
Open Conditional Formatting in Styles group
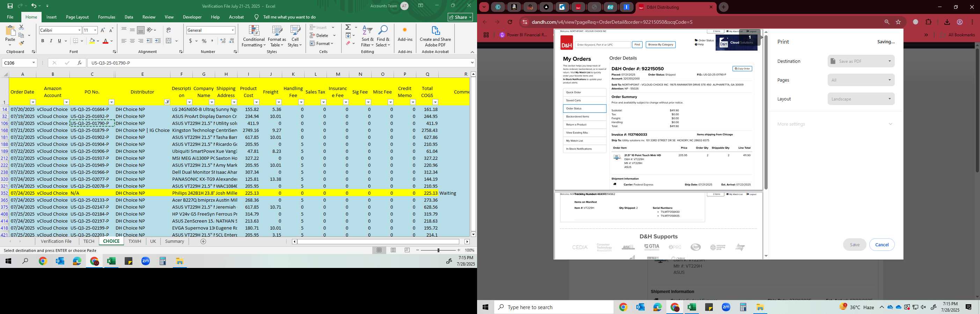[254, 37]
